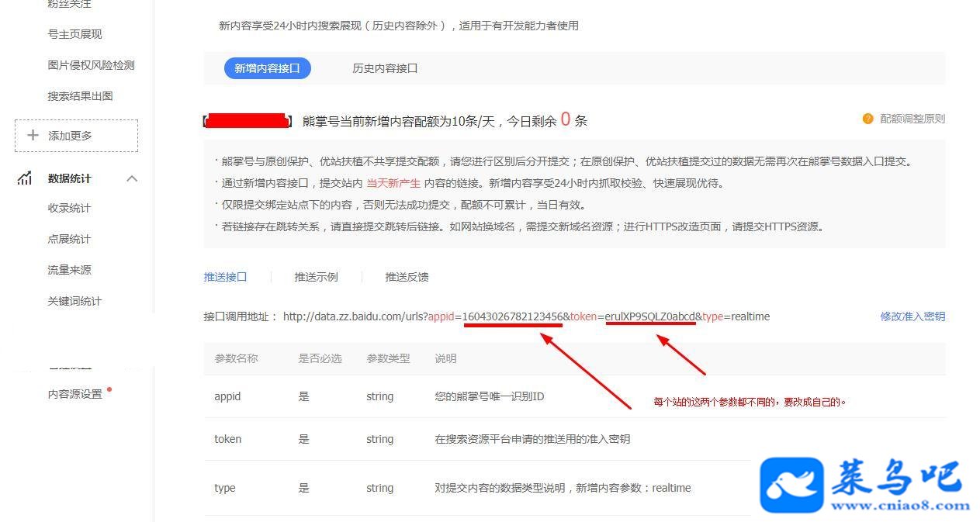Viewport: 980px width, 522px height.
Task: Click the string value in the token row
Action: coord(379,439)
